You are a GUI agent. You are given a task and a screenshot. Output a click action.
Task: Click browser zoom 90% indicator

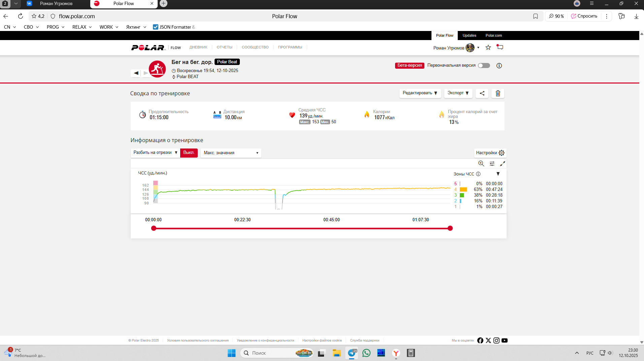(556, 16)
